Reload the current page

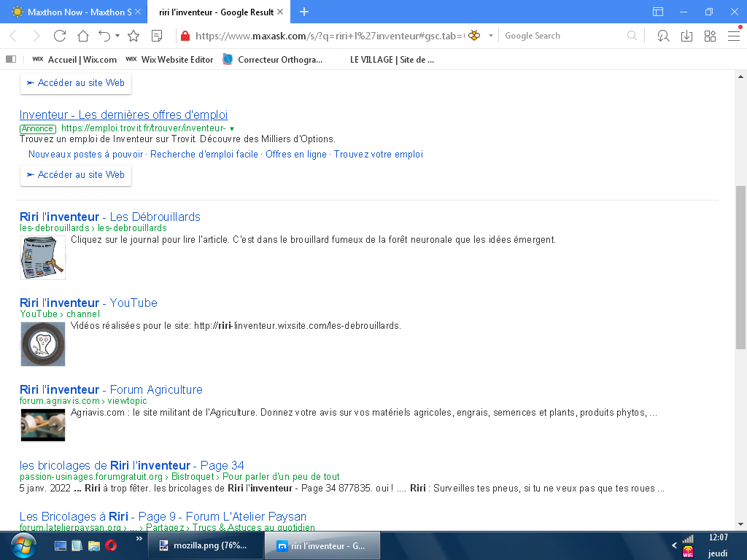[x=60, y=36]
